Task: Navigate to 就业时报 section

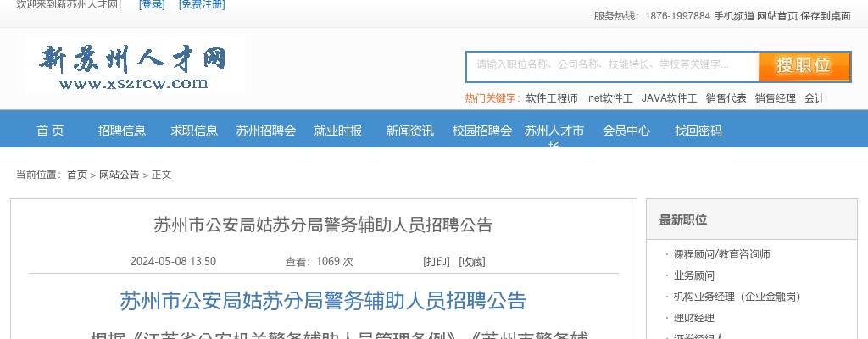Action: (338, 131)
